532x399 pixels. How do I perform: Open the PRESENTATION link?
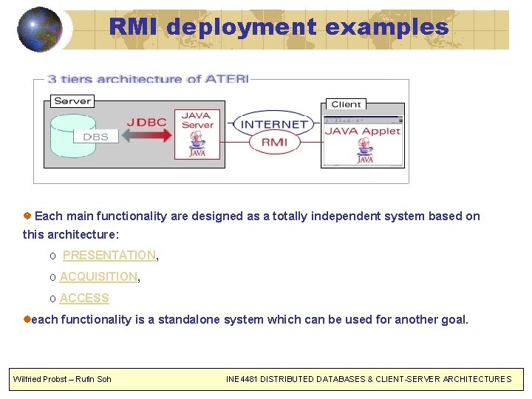109,255
